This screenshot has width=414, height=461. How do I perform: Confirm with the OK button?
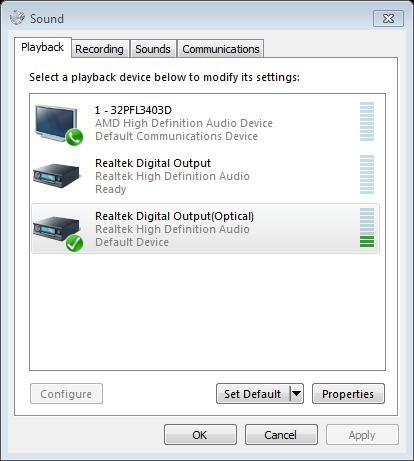(200, 435)
